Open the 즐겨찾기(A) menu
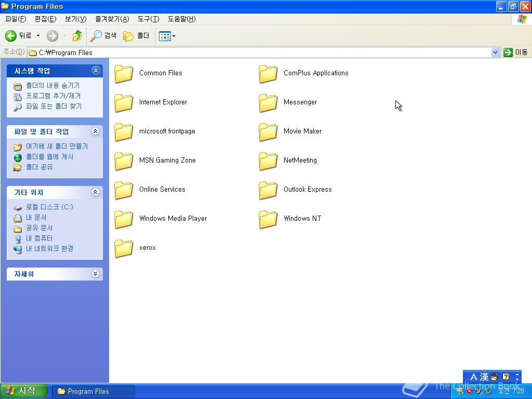Image resolution: width=532 pixels, height=399 pixels. [112, 19]
